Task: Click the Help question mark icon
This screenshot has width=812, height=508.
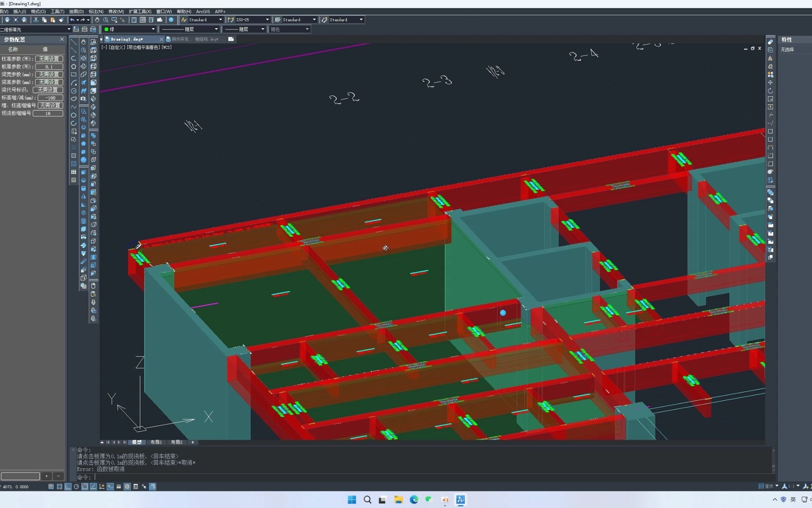Action: coord(171,20)
